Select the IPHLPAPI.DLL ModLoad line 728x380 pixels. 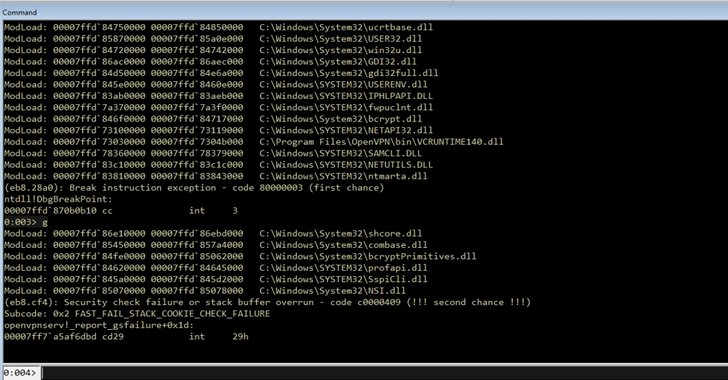point(218,96)
